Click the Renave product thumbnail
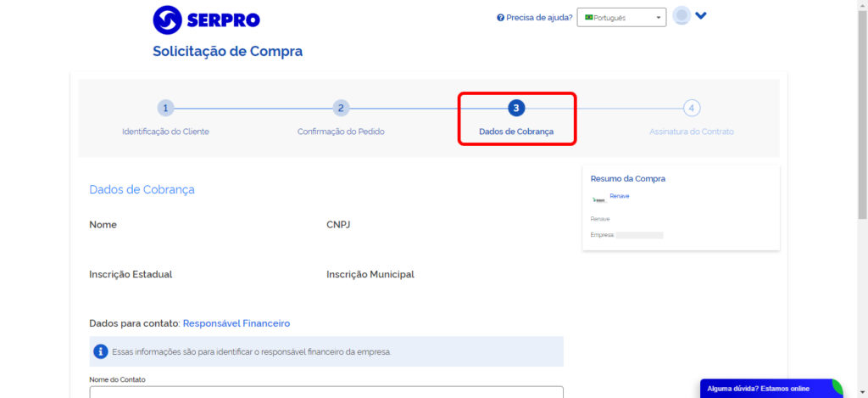This screenshot has width=868, height=398. (x=599, y=199)
